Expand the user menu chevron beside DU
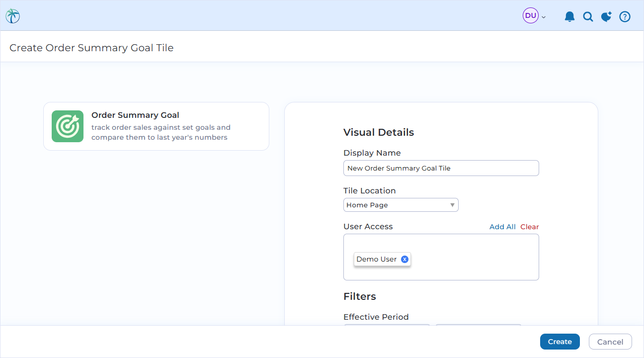The width and height of the screenshot is (644, 358). pos(543,16)
